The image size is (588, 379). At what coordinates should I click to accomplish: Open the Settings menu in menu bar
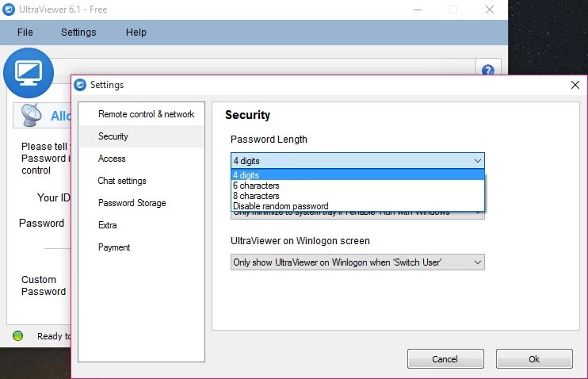[x=78, y=33]
